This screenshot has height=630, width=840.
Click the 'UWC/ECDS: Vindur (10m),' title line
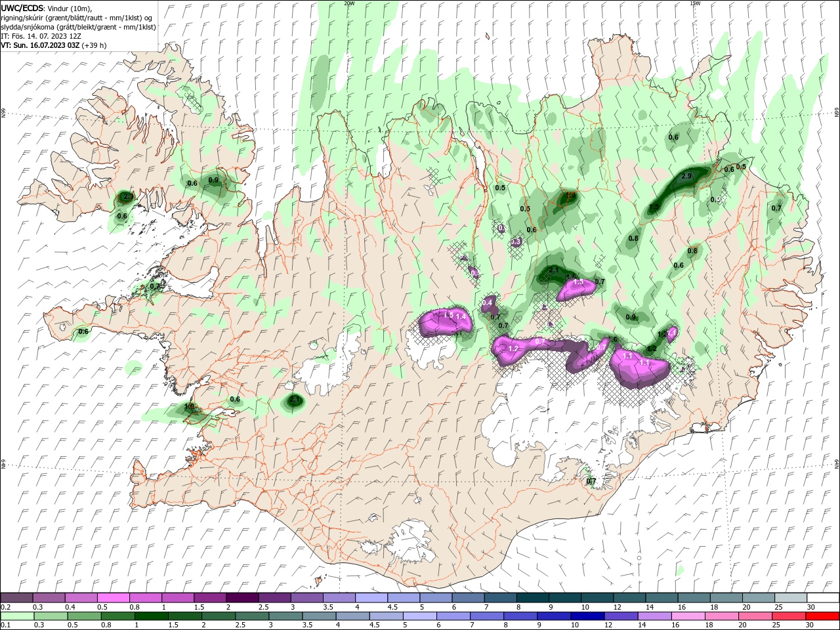pos(47,8)
